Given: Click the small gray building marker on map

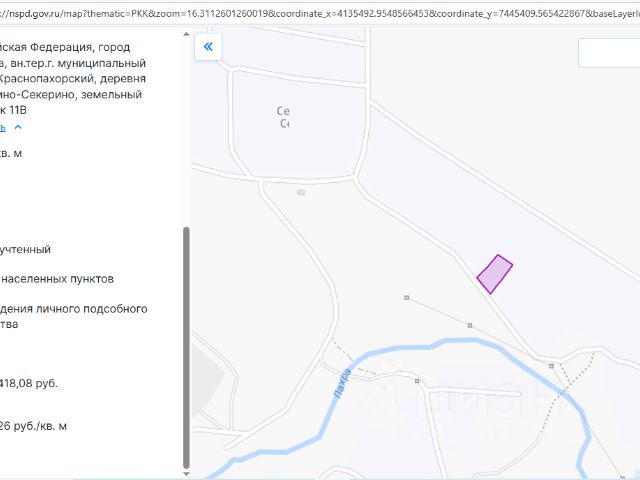Looking at the screenshot, I should pyautogui.click(x=301, y=192).
